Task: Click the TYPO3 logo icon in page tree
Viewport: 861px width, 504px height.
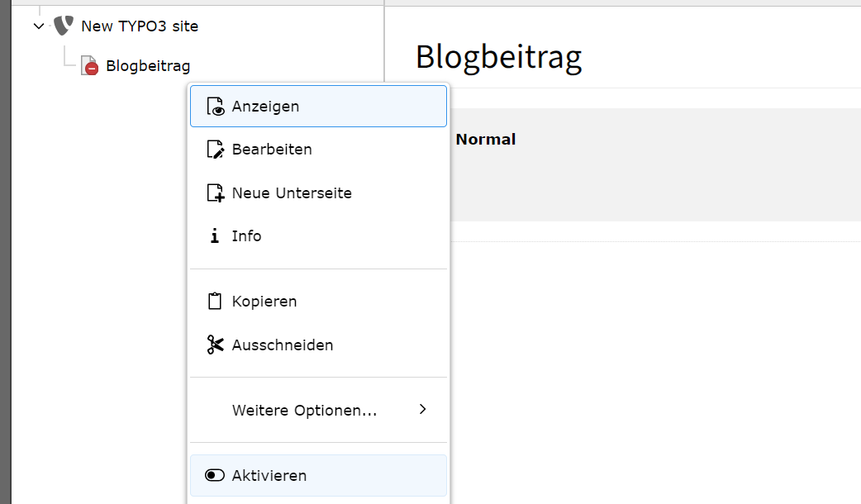Action: (64, 26)
